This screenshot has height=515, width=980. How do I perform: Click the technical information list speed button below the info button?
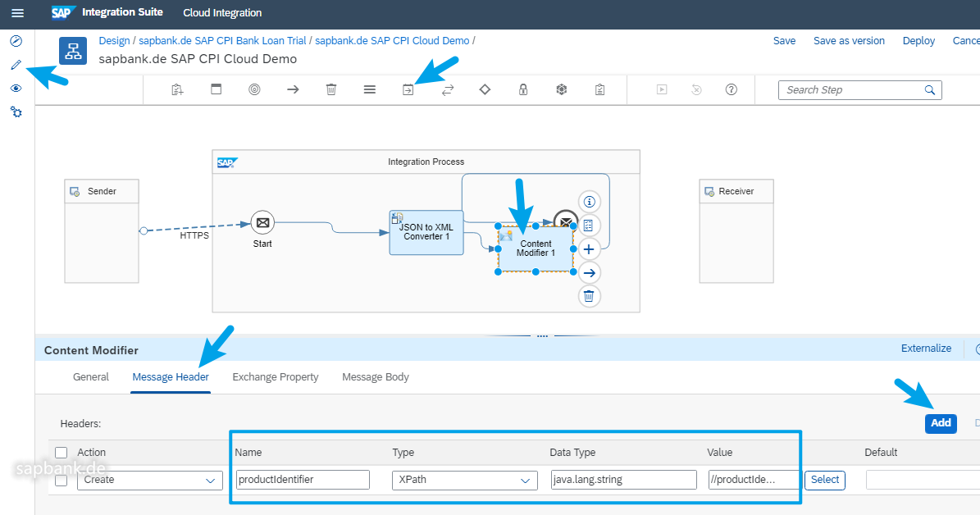point(589,226)
